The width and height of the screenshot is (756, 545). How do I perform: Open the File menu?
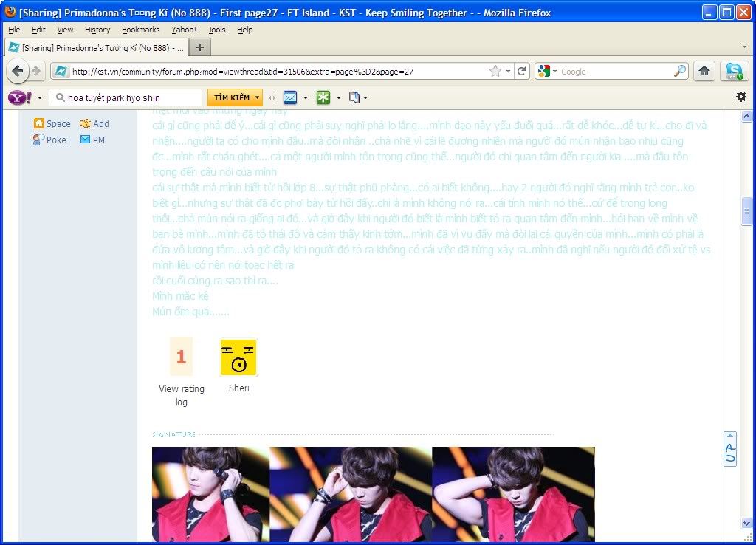14,30
